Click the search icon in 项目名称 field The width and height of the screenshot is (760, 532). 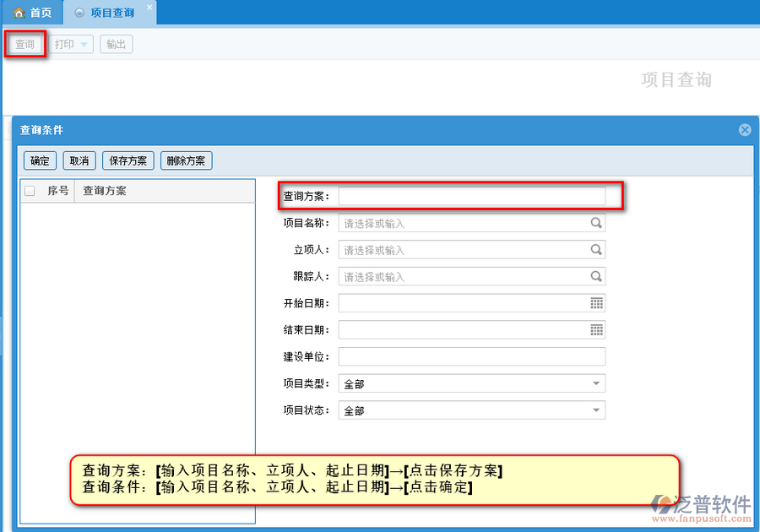click(596, 224)
